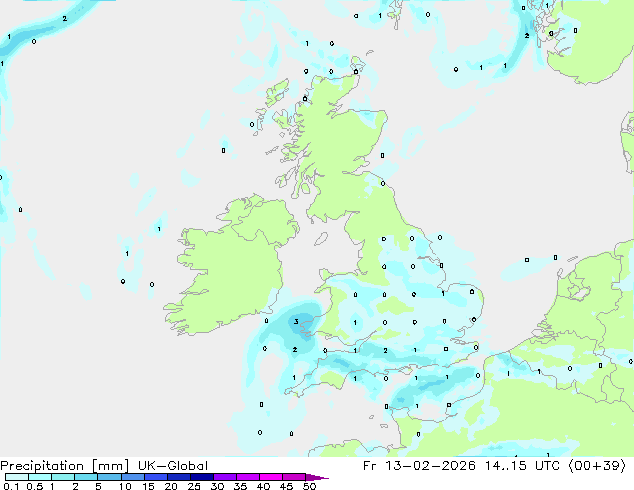This screenshot has height=490, width=634.
Task: Click the 'Precipitation' title text
Action: point(42,466)
